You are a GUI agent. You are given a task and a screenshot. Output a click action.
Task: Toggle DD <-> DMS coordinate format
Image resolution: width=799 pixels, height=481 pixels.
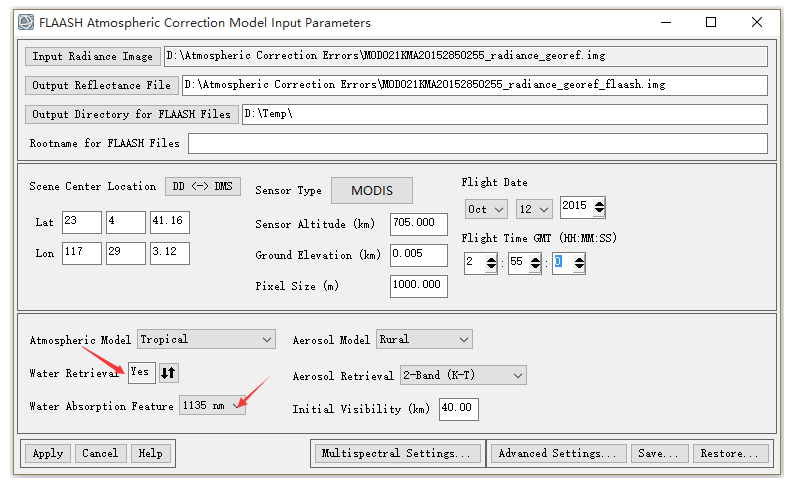202,186
